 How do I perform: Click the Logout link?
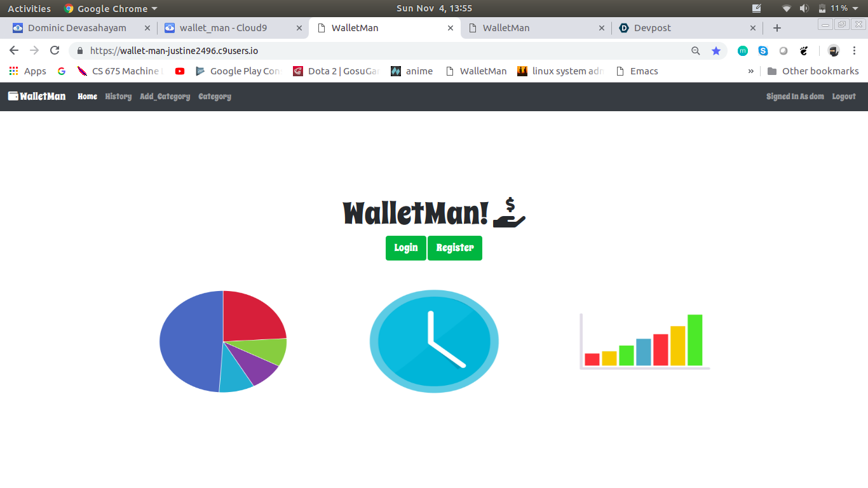(x=844, y=97)
